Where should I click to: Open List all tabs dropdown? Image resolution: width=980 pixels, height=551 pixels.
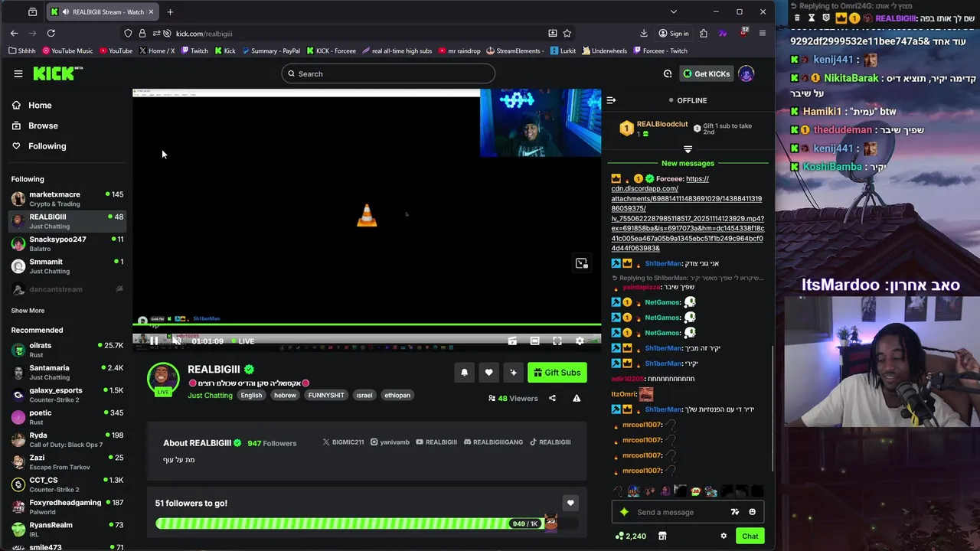pos(673,11)
